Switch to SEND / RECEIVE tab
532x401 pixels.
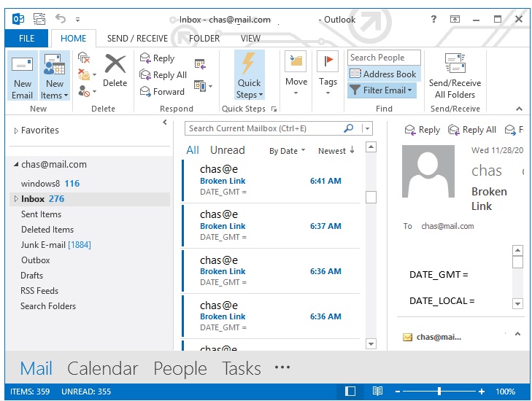coord(137,39)
